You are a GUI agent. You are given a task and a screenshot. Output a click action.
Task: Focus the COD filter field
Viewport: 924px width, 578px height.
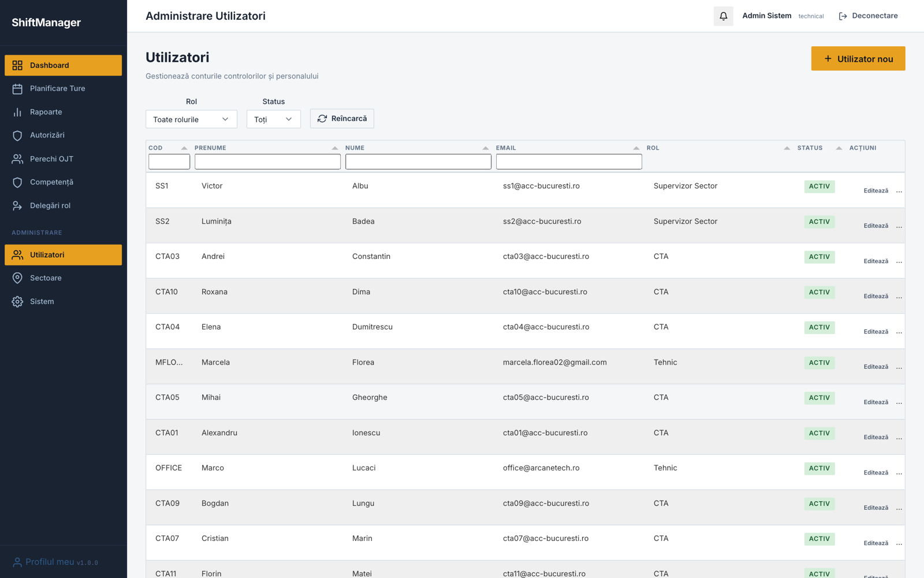coord(169,162)
